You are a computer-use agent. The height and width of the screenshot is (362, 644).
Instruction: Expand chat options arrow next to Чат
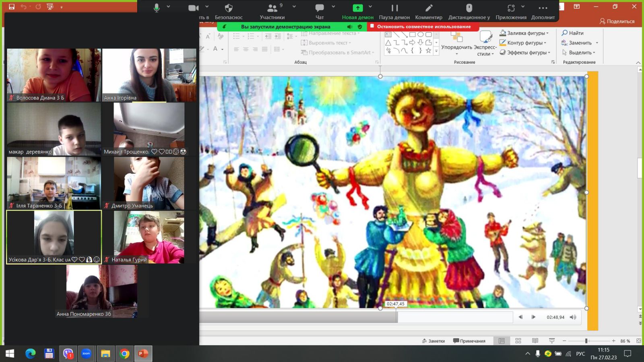(x=333, y=6)
